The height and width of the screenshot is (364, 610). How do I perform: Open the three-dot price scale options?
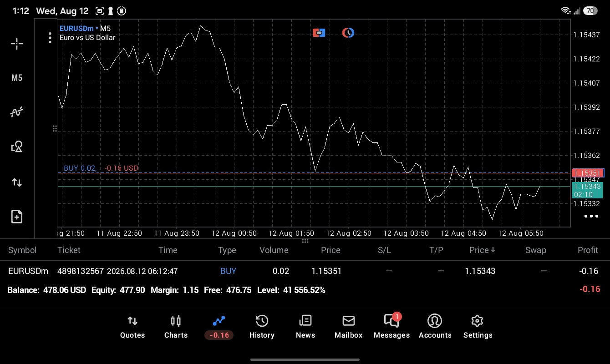pos(591,216)
